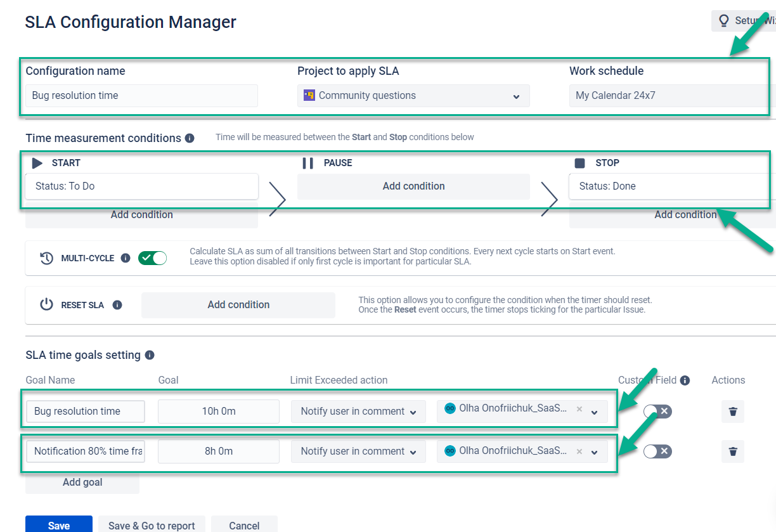Delete the Bug resolution time goal
Viewport: 776px width, 532px height.
732,411
